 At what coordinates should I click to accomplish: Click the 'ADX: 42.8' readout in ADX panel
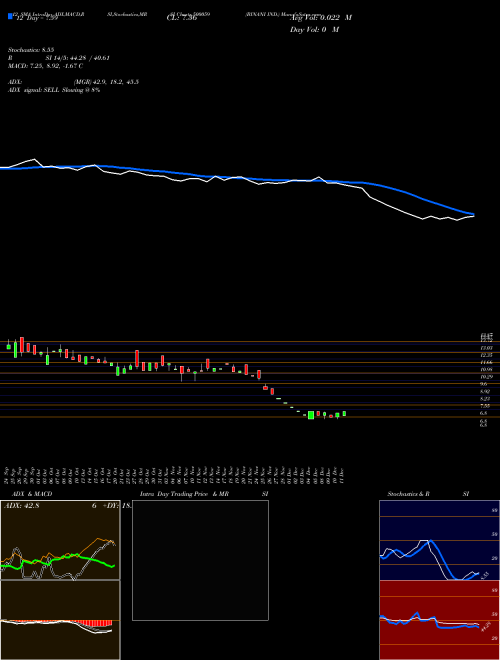point(21,506)
